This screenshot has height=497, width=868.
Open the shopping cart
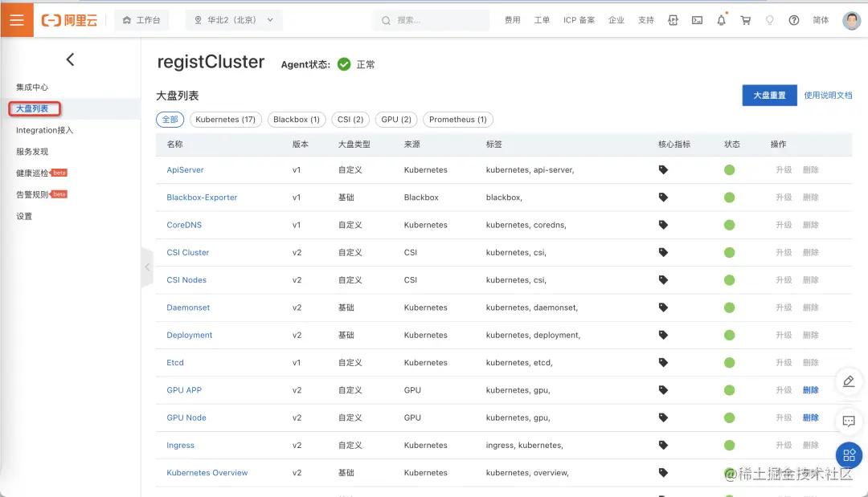point(746,20)
